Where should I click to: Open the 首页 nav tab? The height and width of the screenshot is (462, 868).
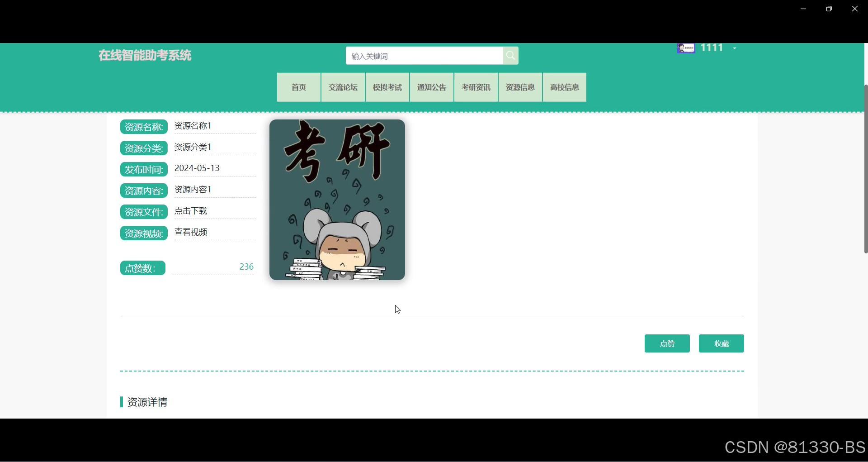point(299,87)
